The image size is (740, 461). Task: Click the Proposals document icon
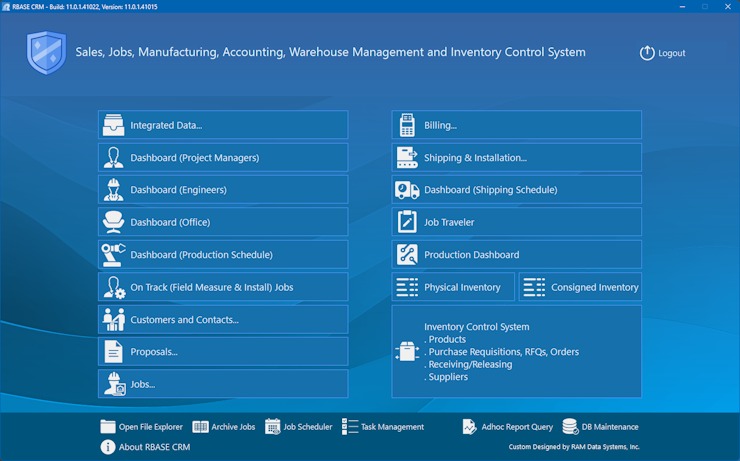click(113, 352)
